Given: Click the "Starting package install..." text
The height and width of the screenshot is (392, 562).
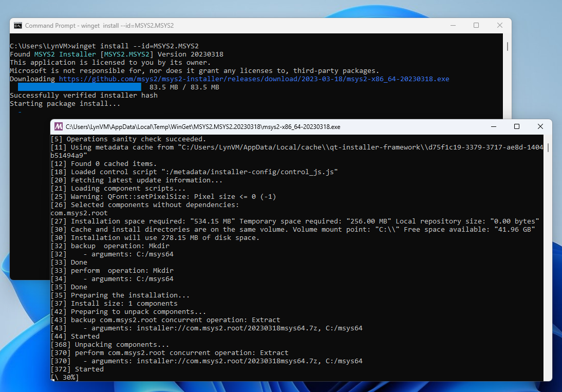Looking at the screenshot, I should pyautogui.click(x=64, y=103).
